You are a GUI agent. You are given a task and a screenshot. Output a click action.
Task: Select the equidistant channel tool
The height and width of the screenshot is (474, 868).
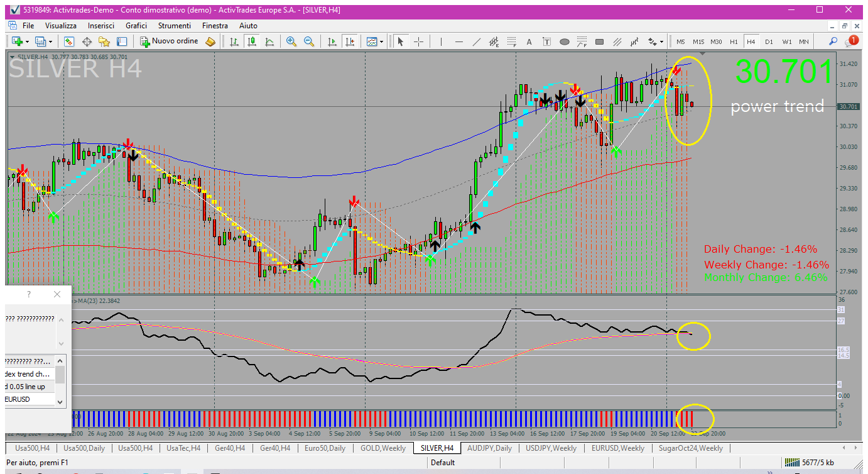tap(494, 41)
